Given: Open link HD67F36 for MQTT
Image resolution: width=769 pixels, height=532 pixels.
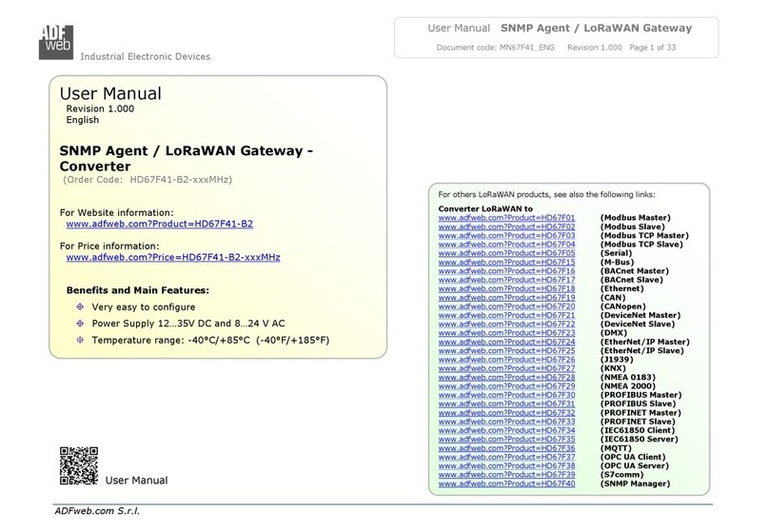Looking at the screenshot, I should 506,447.
